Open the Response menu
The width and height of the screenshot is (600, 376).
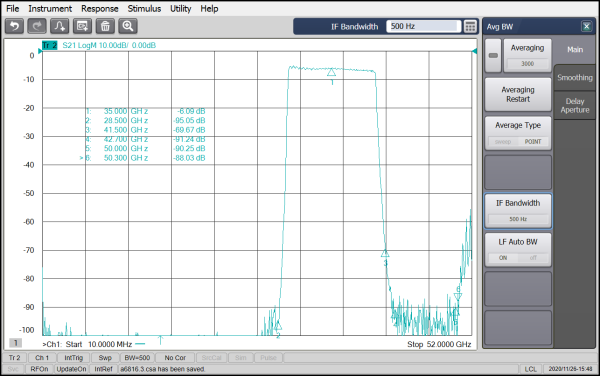[x=99, y=8]
